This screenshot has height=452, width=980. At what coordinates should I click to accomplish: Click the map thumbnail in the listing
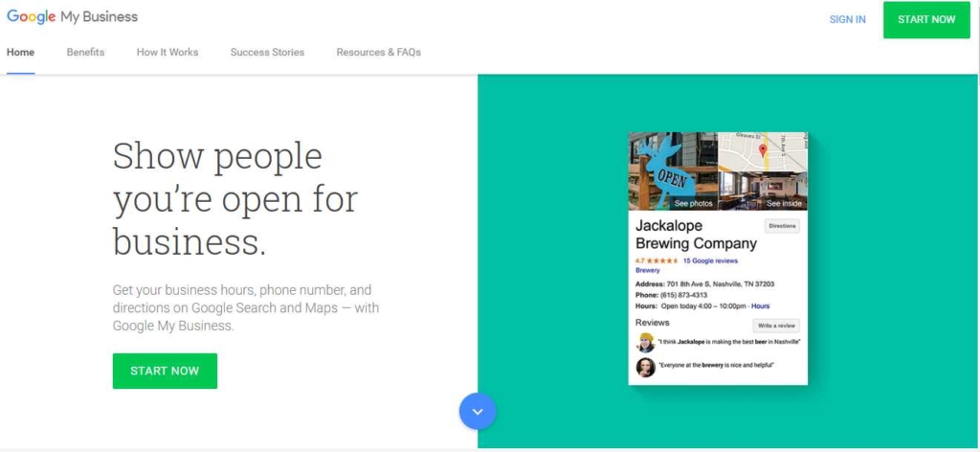[x=763, y=151]
